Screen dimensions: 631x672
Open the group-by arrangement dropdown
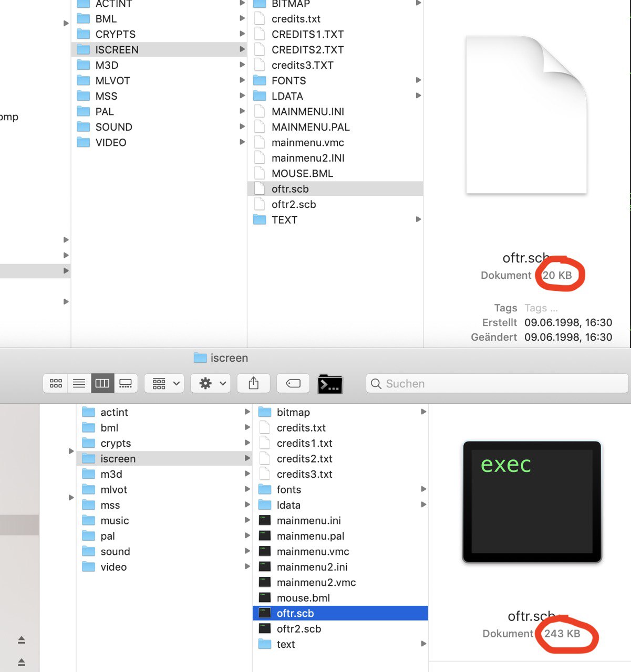[x=164, y=383]
